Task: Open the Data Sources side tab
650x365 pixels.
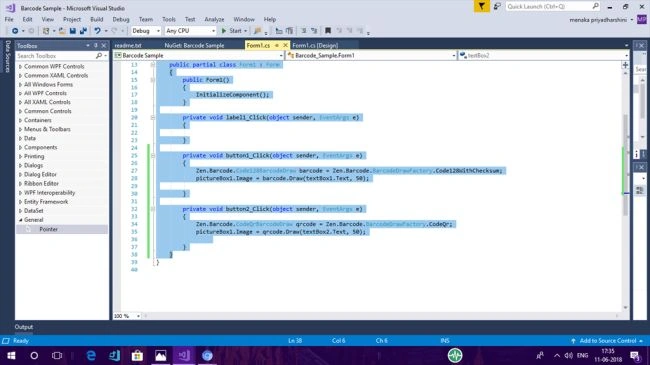Action: click(7, 56)
